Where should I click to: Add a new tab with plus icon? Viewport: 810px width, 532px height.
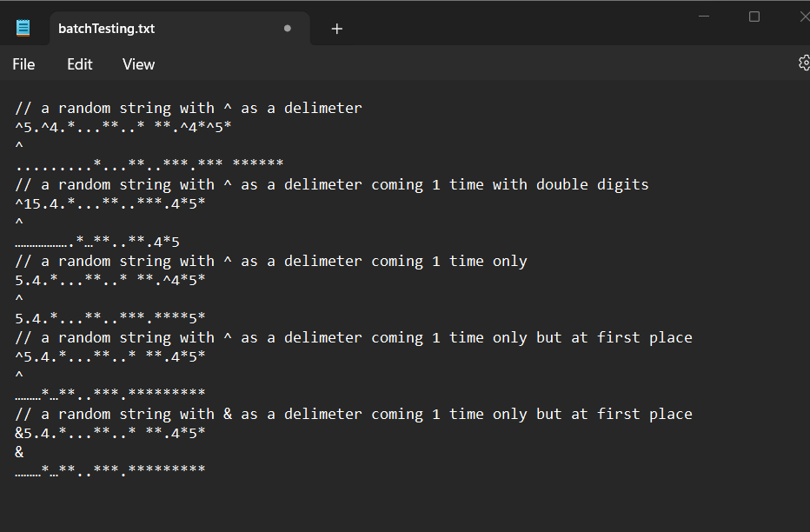tap(337, 29)
